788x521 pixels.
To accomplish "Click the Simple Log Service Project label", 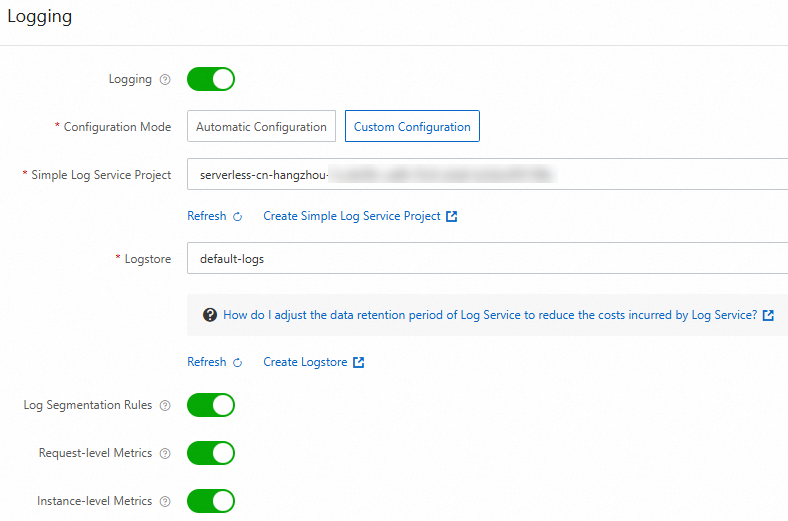I will [101, 175].
